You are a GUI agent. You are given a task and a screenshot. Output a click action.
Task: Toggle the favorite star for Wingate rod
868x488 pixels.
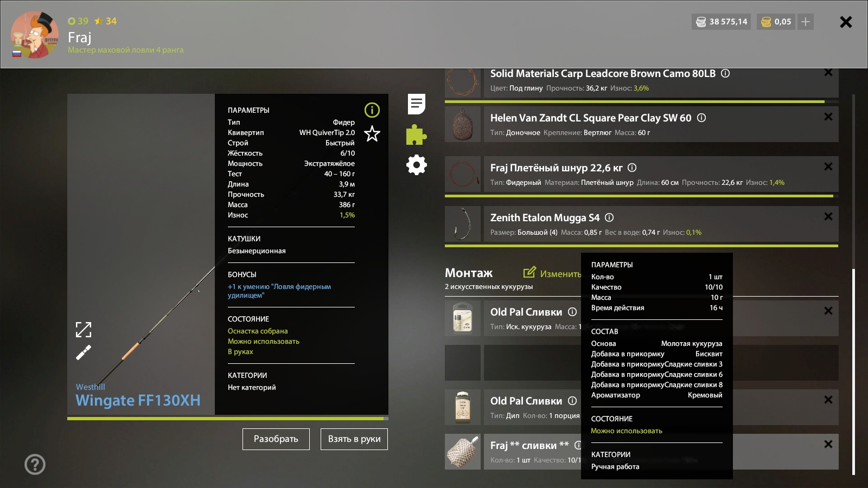tap(372, 133)
